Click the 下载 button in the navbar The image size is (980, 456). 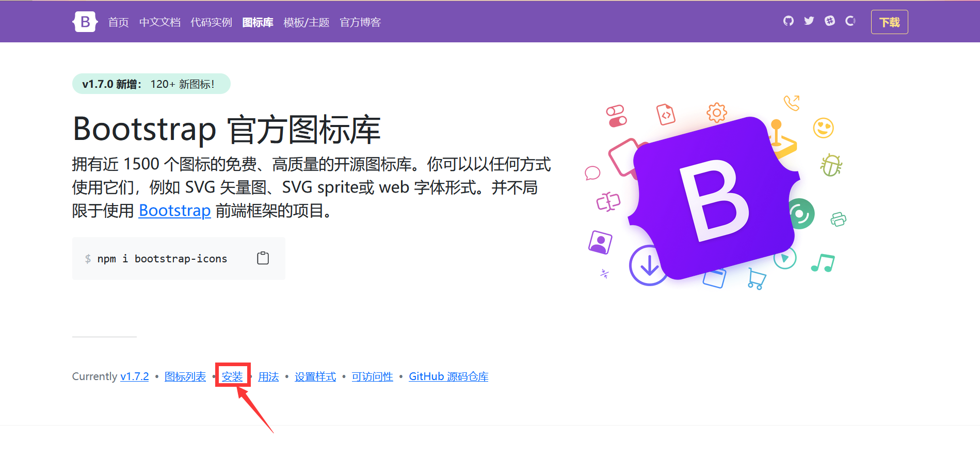point(889,22)
